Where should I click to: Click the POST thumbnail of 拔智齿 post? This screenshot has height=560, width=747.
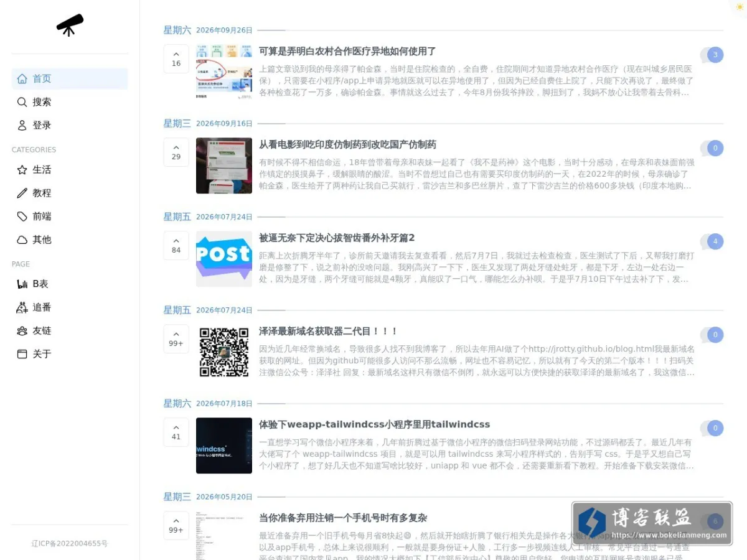[224, 259]
